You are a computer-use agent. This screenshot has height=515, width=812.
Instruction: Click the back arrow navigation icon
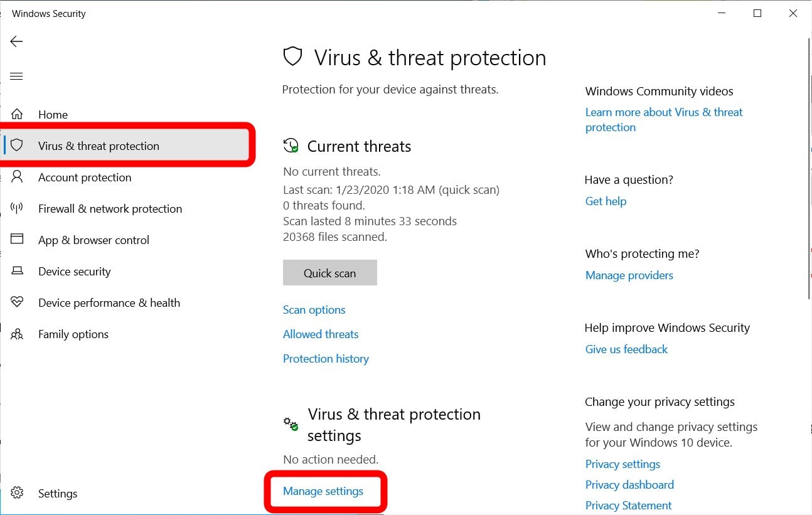[x=16, y=41]
